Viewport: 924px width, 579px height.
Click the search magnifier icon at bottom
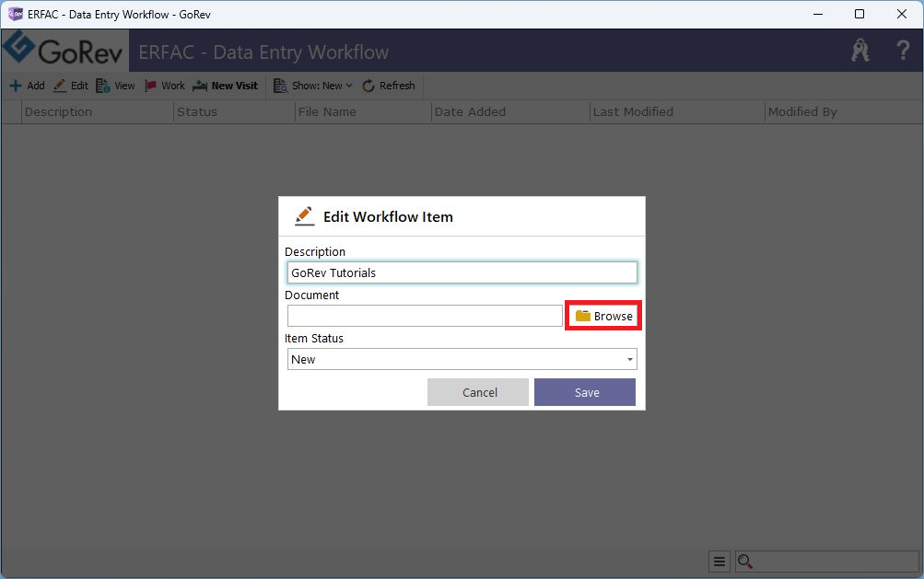[745, 562]
